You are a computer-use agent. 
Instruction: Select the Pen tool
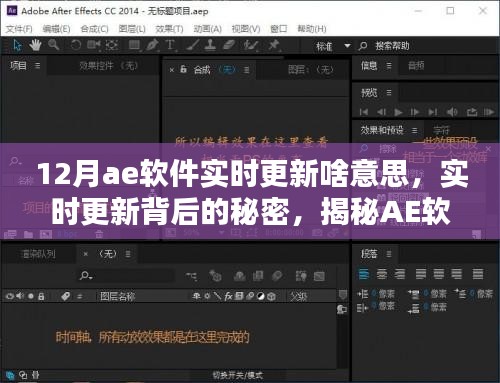point(152,45)
